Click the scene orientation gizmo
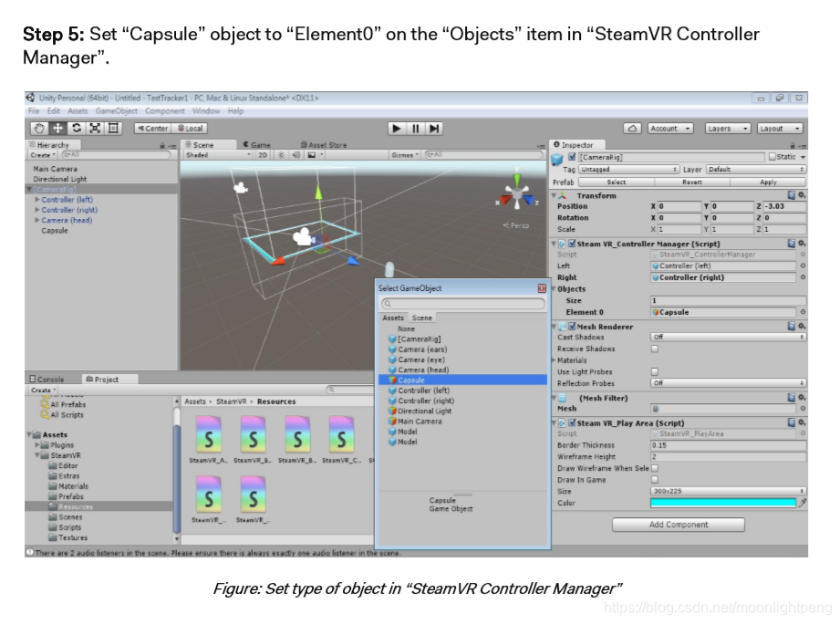The image size is (840, 624). [x=517, y=192]
